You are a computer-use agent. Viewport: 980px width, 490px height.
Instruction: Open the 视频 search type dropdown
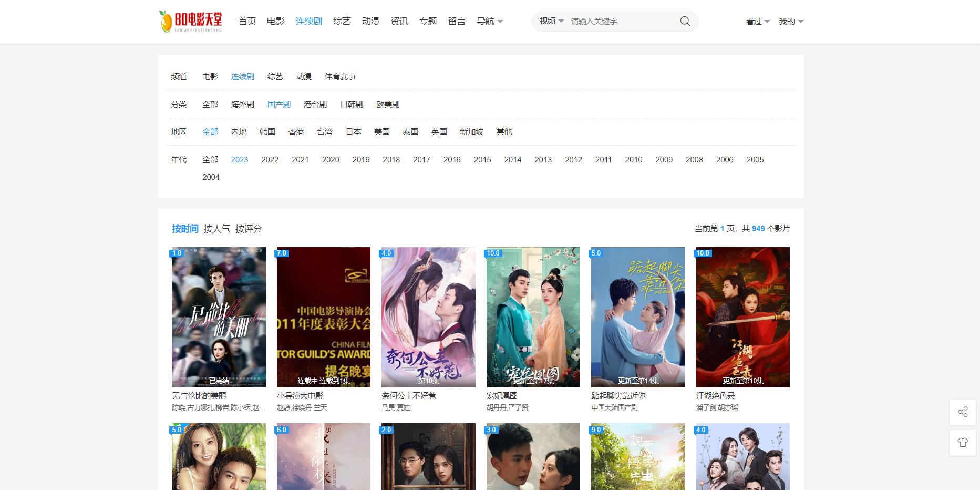pyautogui.click(x=552, y=21)
